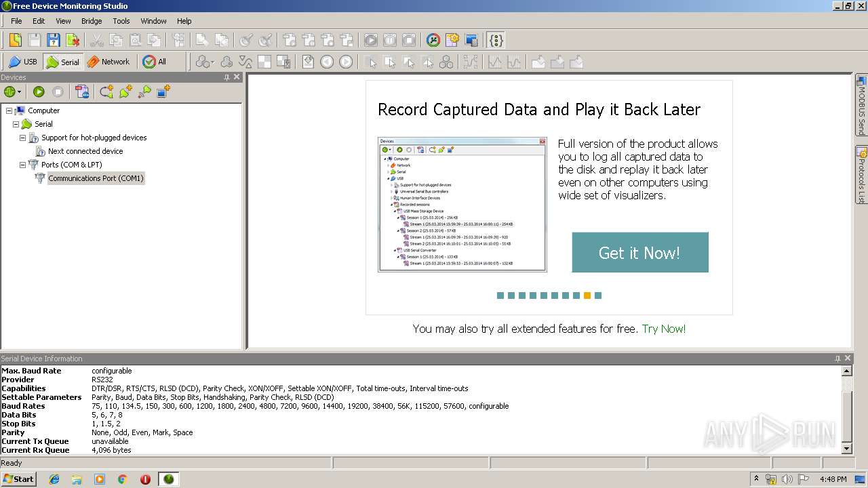Click the blue save-as floppy disk icon

53,40
